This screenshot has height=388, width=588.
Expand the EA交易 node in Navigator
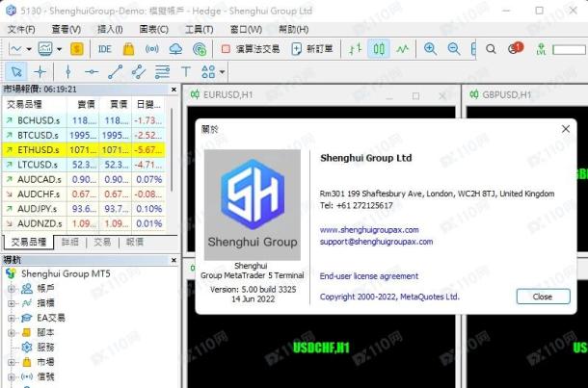(12, 319)
